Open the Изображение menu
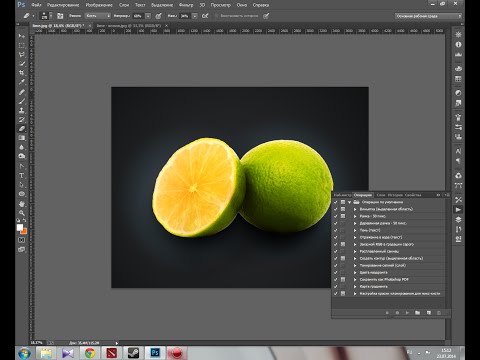The image size is (480, 360). [x=99, y=5]
